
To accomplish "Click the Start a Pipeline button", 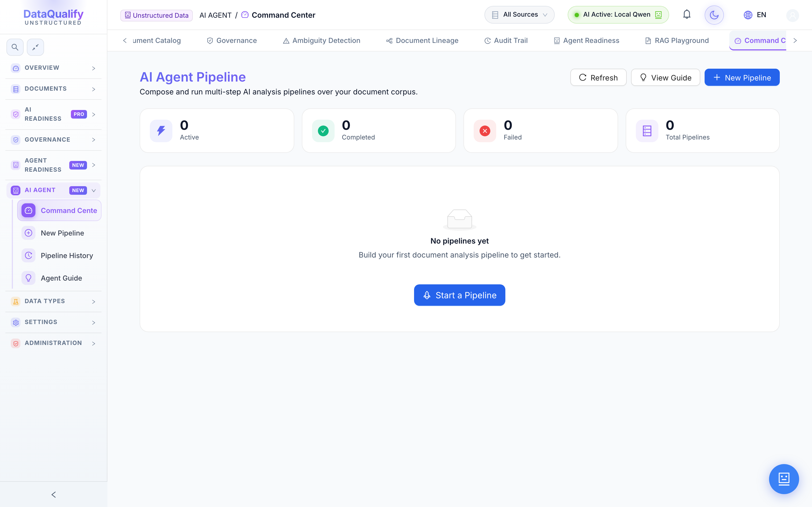I will pyautogui.click(x=459, y=295).
